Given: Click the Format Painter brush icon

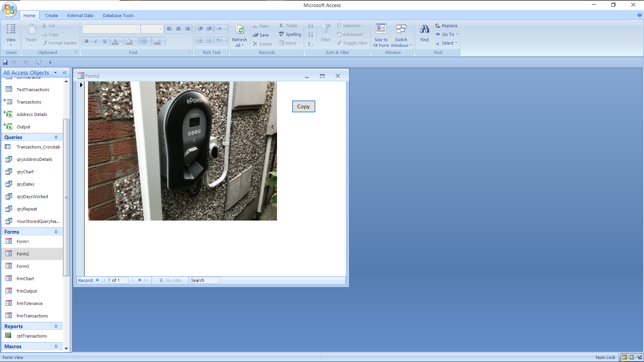Looking at the screenshot, I should pyautogui.click(x=45, y=43).
